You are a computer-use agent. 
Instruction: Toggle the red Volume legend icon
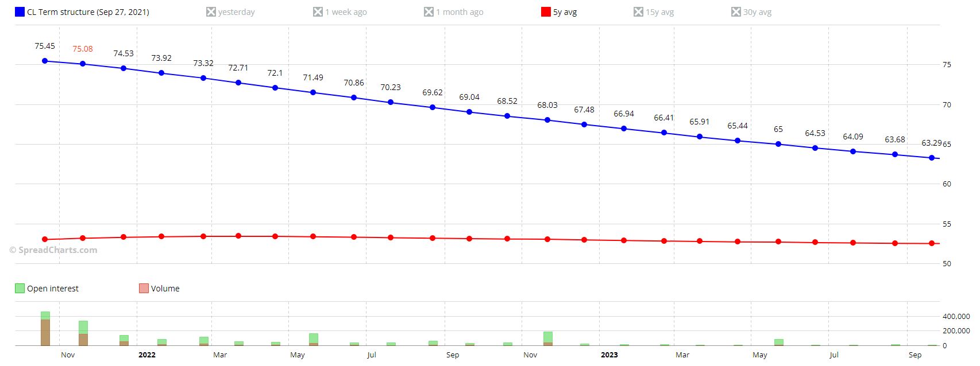[144, 289]
